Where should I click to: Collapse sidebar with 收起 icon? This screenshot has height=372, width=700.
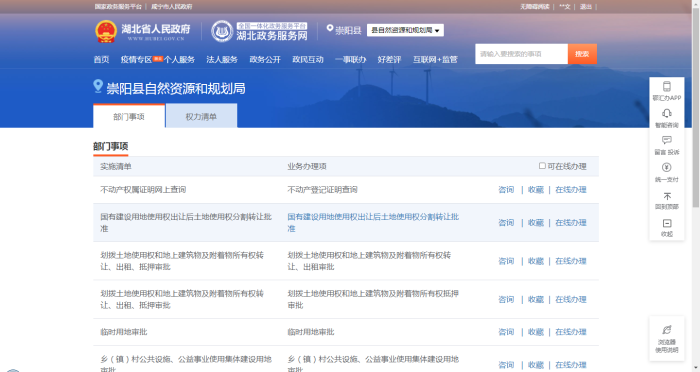(667, 223)
